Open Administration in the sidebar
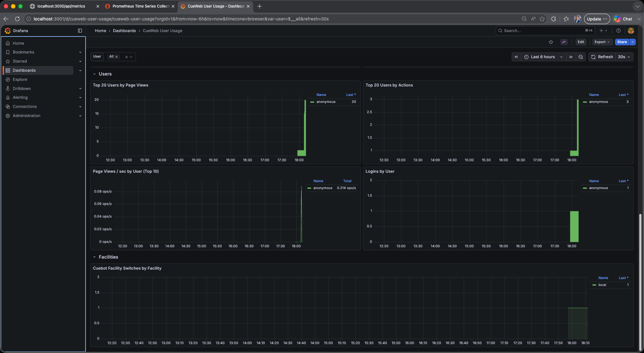Screen dimensions: 644x353 point(26,116)
